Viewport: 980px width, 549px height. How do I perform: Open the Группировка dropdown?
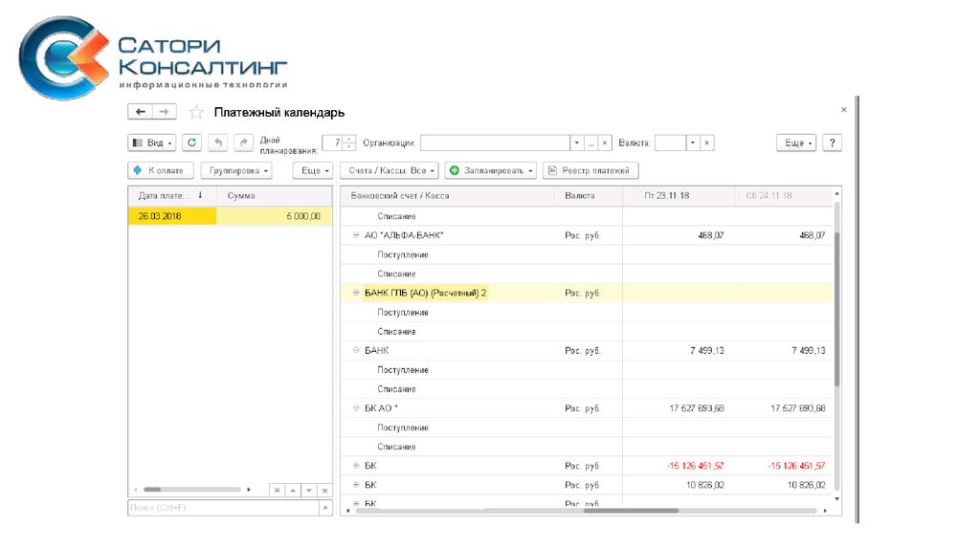(x=235, y=170)
